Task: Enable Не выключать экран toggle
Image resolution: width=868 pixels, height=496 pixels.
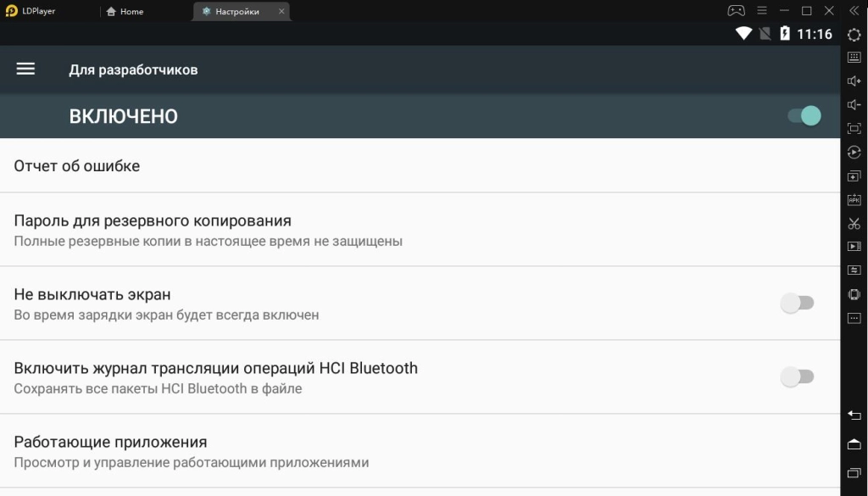Action: pyautogui.click(x=797, y=303)
